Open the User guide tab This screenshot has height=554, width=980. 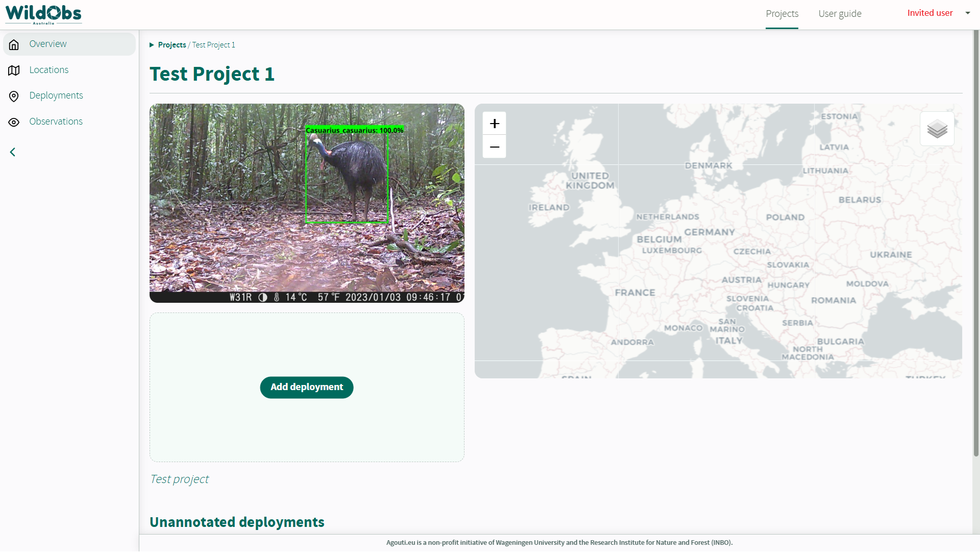[x=840, y=14]
